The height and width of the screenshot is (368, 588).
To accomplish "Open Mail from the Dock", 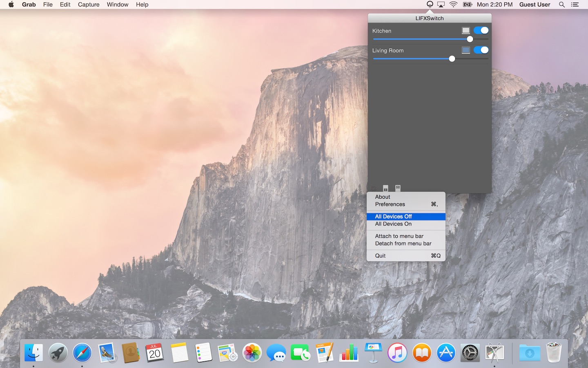I will pos(107,352).
